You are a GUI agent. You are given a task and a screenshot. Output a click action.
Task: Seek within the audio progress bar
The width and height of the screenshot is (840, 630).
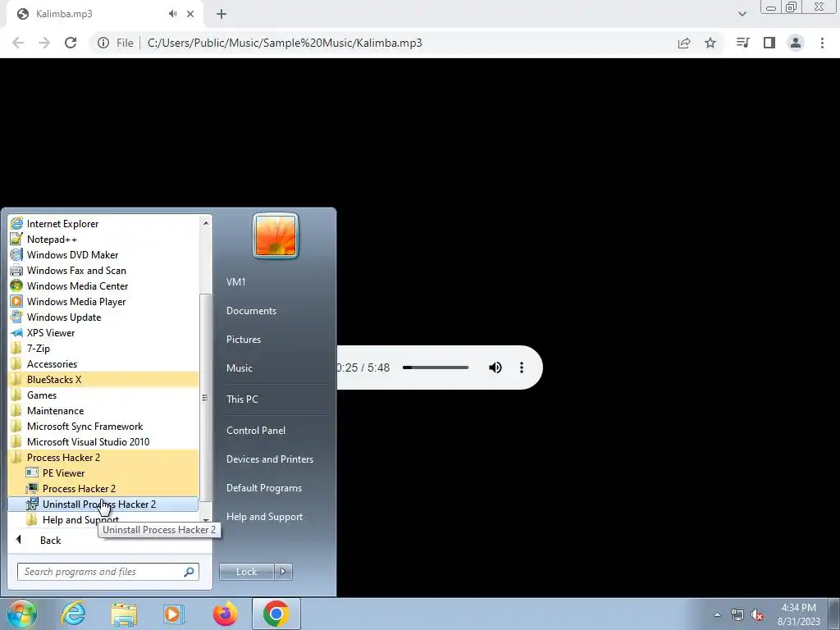[436, 367]
